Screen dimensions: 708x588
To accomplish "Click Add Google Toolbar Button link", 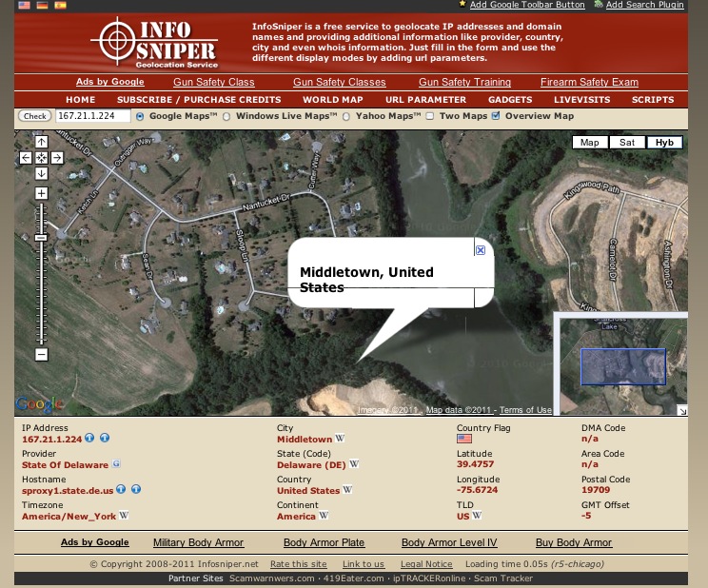I will click(527, 5).
